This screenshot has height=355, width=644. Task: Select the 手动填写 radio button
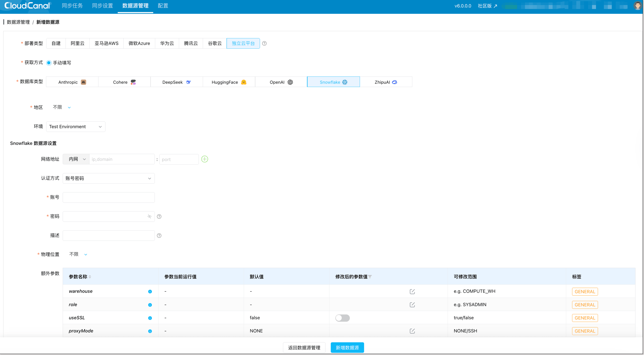tap(49, 63)
